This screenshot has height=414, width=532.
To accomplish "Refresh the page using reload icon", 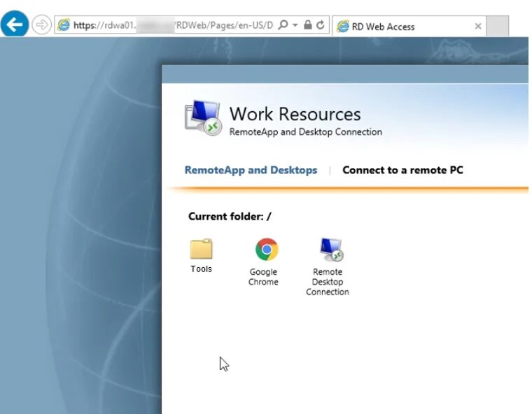I will pyautogui.click(x=321, y=24).
